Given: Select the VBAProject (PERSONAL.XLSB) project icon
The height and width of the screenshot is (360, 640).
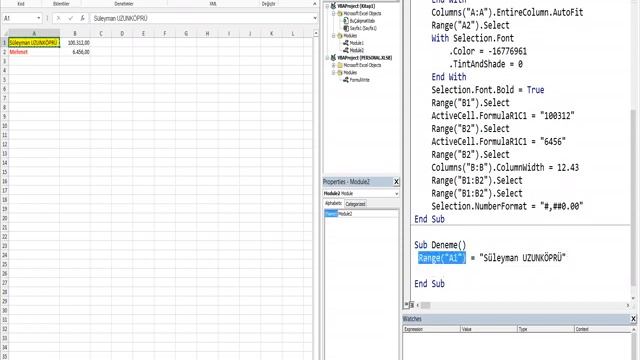Looking at the screenshot, I should point(333,58).
